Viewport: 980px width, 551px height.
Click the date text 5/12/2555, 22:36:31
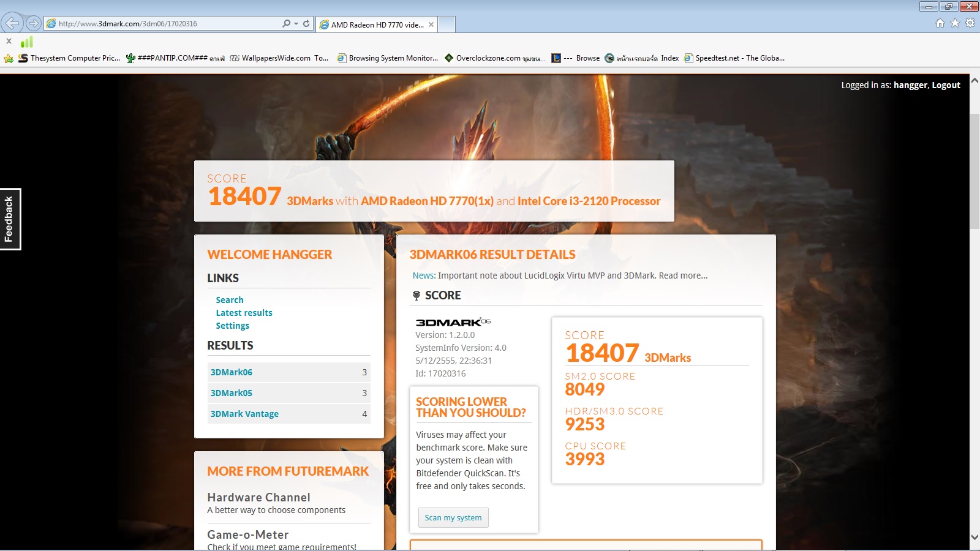(x=454, y=361)
